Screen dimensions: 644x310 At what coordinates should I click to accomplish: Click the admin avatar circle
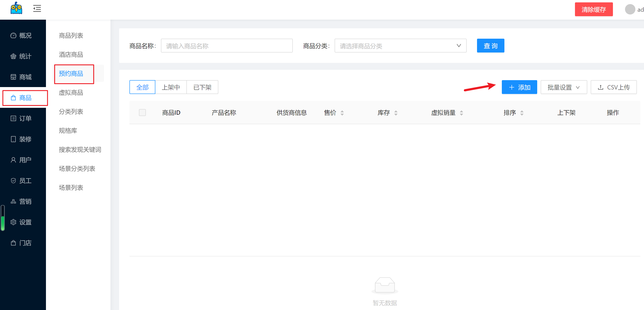click(630, 10)
